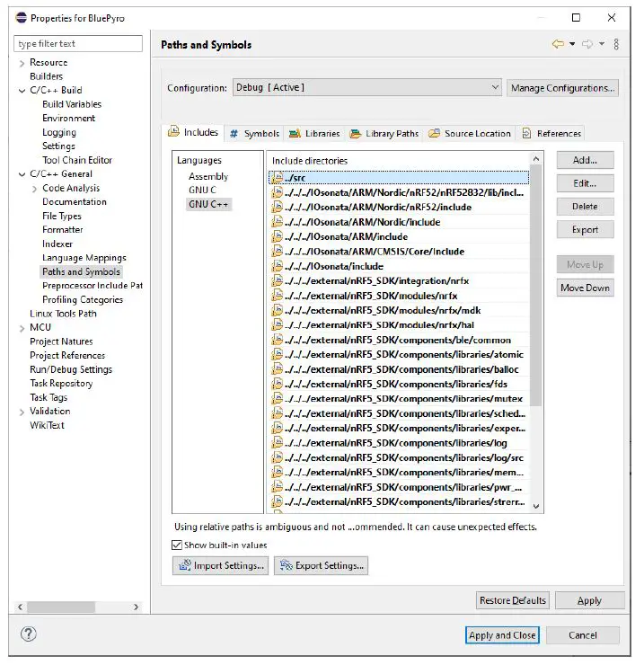Click Restore Defaults button

pos(513,600)
